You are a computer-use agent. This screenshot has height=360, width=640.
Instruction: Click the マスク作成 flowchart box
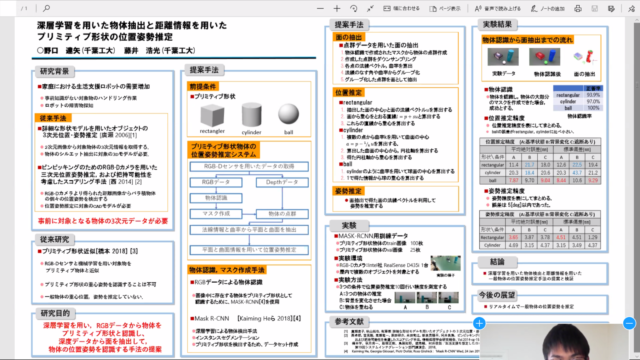pos(216,214)
